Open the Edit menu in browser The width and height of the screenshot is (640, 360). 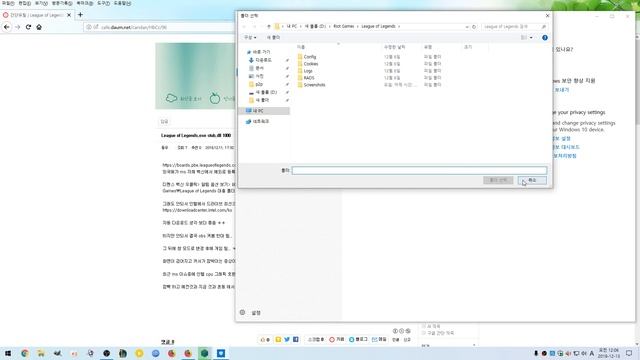(24, 3)
